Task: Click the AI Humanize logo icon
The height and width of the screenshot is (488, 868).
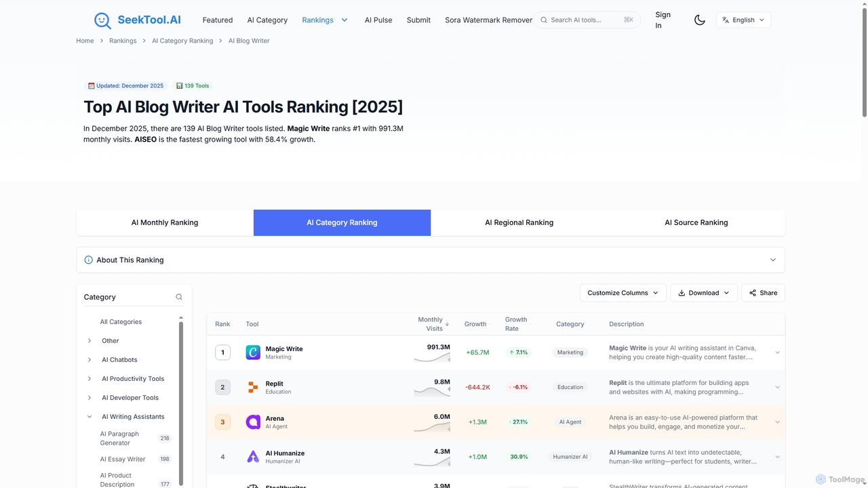Action: pos(253,457)
